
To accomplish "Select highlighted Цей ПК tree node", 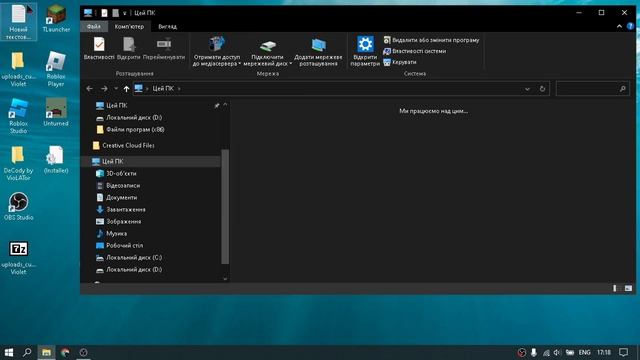I will 151,161.
